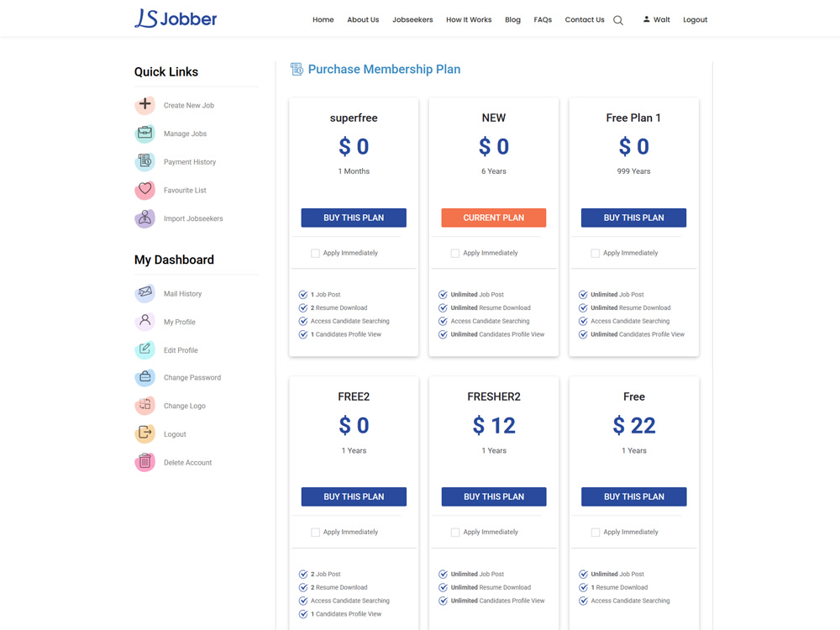Click Logout in the top navigation

(695, 20)
